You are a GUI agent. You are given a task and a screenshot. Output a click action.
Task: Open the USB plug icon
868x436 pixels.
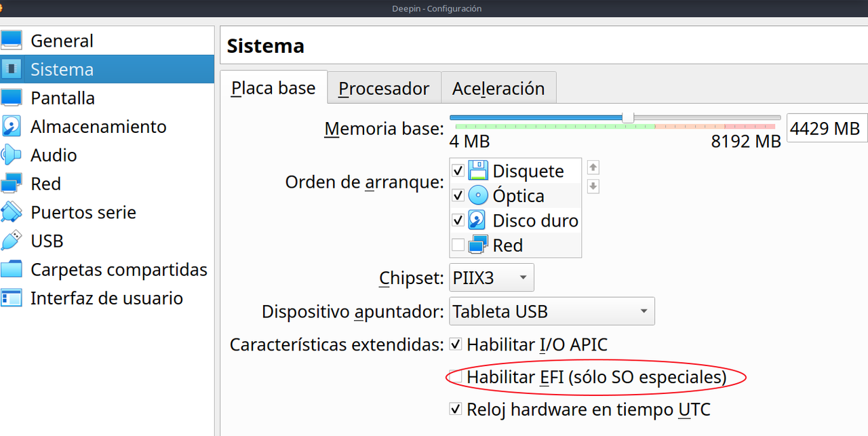click(12, 241)
